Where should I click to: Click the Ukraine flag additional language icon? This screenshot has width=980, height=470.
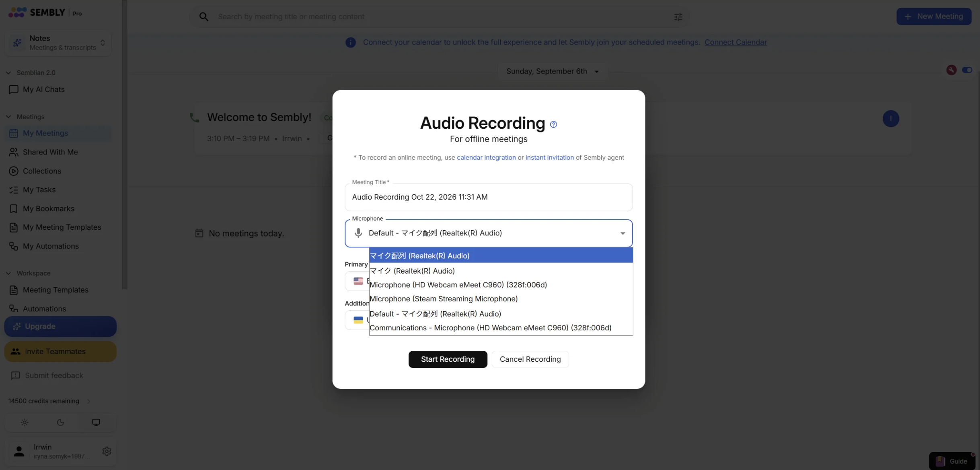tap(358, 320)
